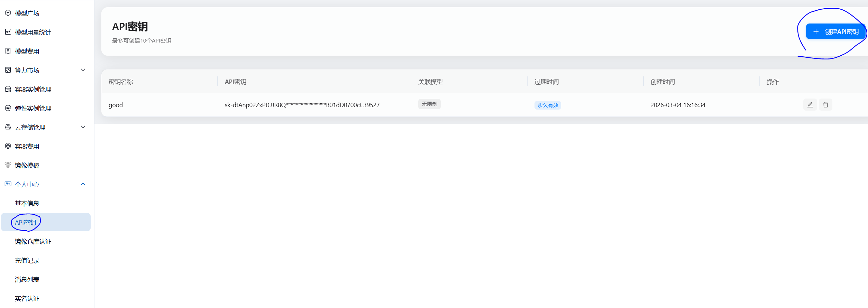Click the masked API key text starting sk-dtAnp
This screenshot has height=308, width=868.
click(302, 105)
